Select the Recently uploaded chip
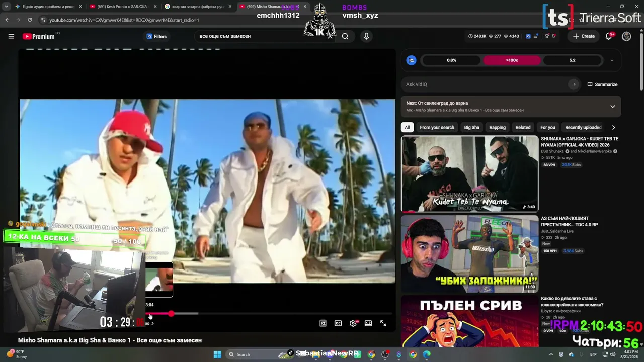The height and width of the screenshot is (362, 644). (583, 127)
